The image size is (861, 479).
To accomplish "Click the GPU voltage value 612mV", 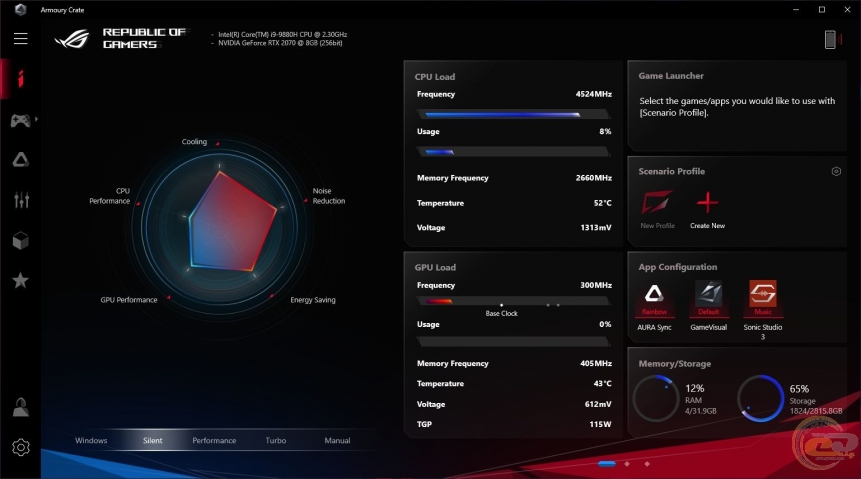I will tap(598, 404).
